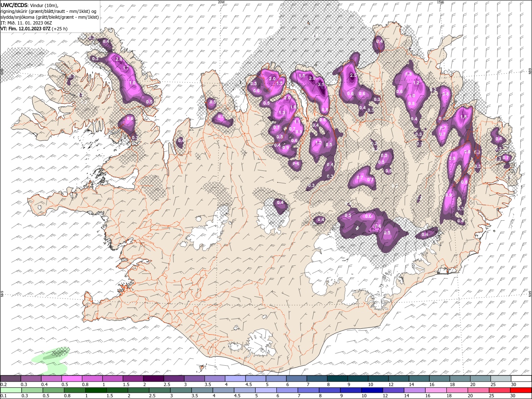Pick the darkest green swatch between 1 and 1.5
The image size is (532, 399).
pyautogui.click(x=96, y=390)
